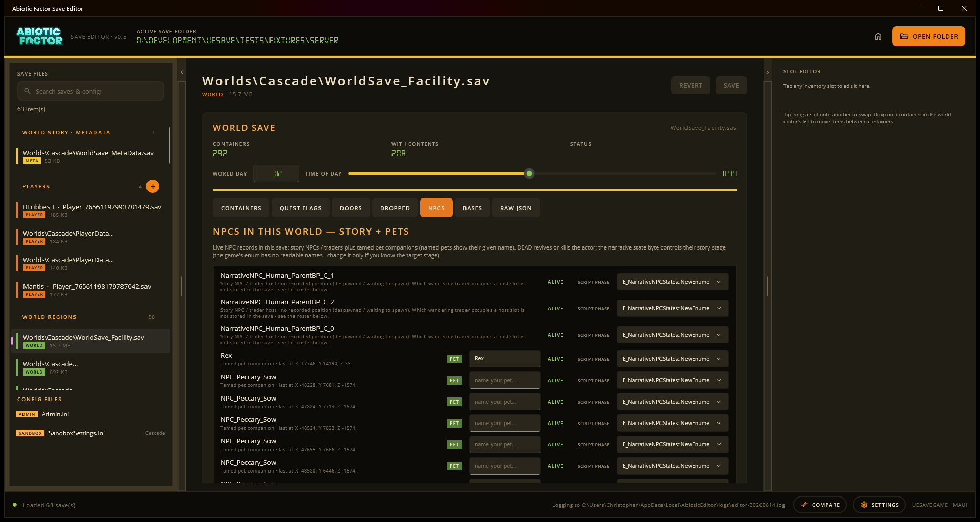Open script phase dropdown for NarrativeNPC_Human_ParentBP_C_2
980x522 pixels.
(672, 308)
